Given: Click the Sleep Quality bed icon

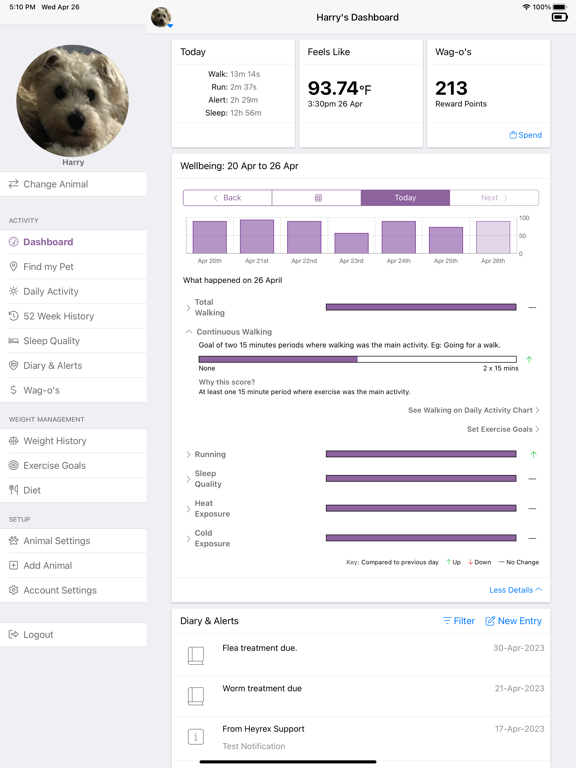Looking at the screenshot, I should (14, 340).
